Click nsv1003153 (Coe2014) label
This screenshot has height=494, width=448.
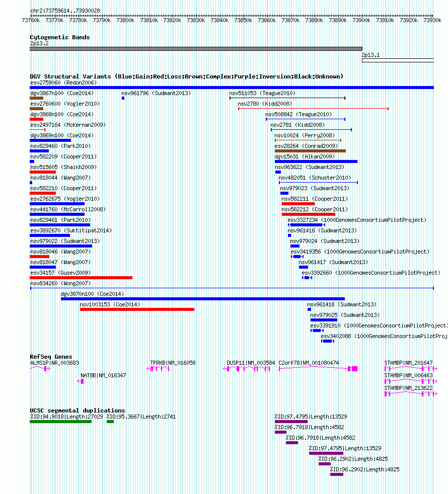click(x=110, y=304)
